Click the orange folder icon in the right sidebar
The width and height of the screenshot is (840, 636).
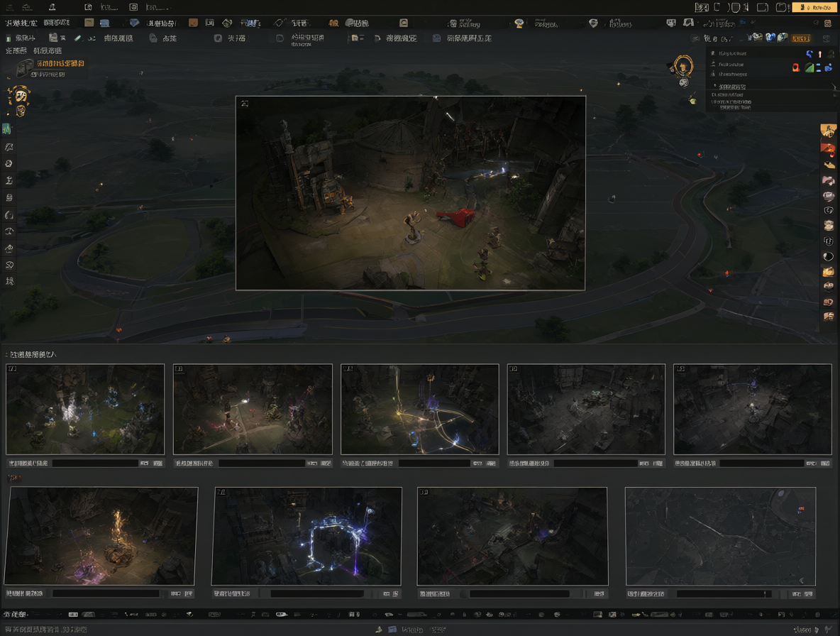[828, 272]
